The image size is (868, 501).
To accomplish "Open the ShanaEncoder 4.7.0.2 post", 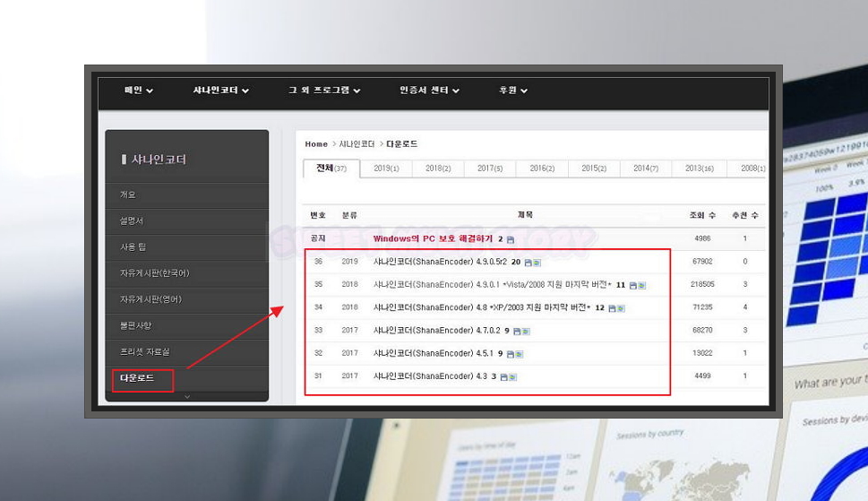I will click(436, 331).
